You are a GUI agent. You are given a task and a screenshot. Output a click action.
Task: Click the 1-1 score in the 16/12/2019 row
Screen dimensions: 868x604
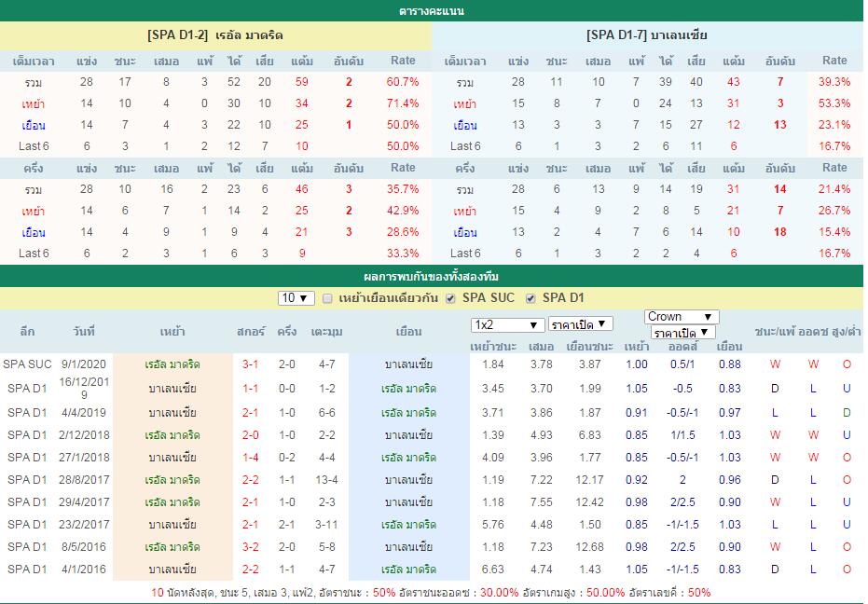[250, 389]
